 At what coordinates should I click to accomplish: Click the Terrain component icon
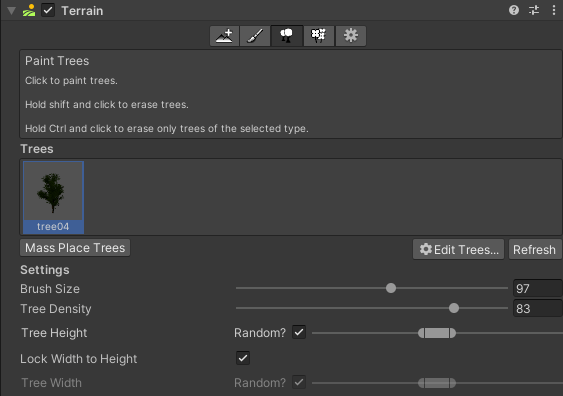(x=29, y=10)
